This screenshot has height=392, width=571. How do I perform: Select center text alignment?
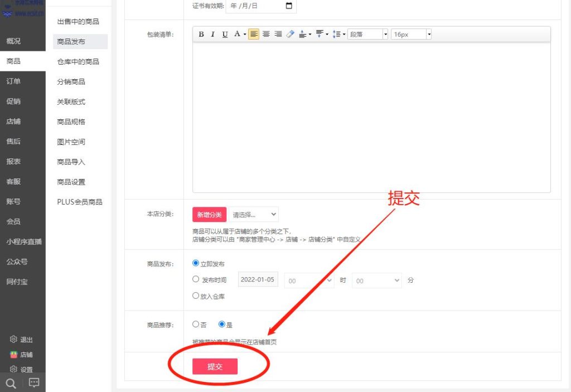[265, 34]
